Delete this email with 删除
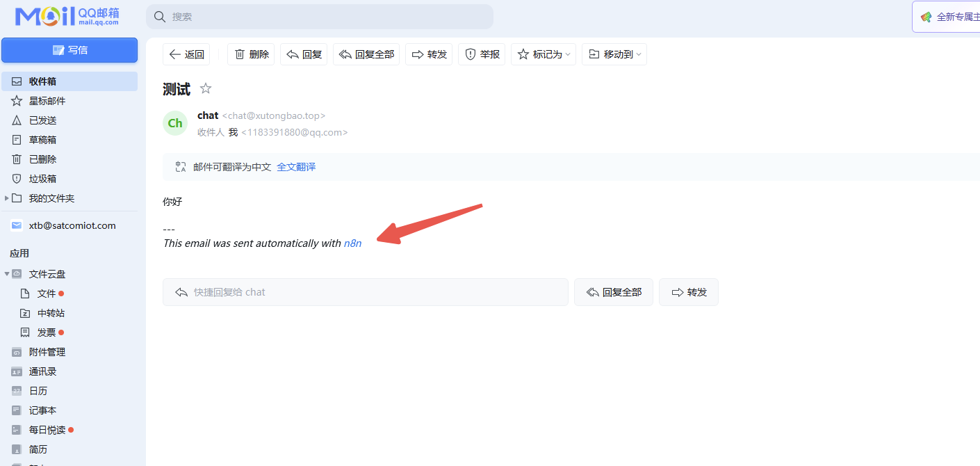Image resolution: width=980 pixels, height=466 pixels. click(x=251, y=54)
